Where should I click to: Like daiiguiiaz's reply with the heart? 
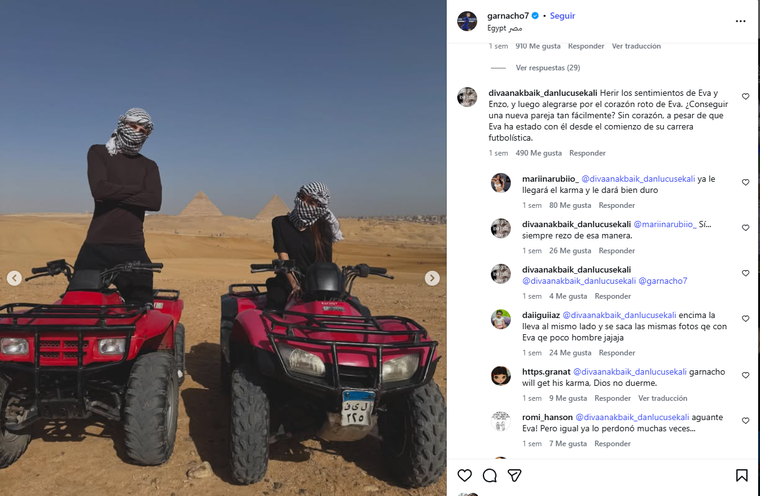coord(745,319)
